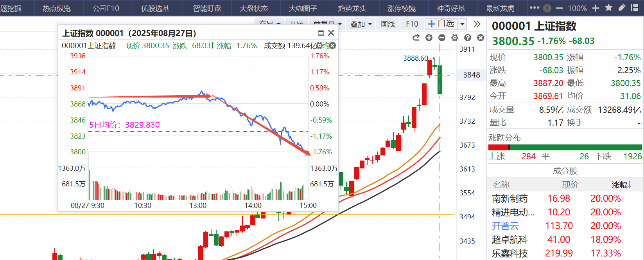The height and width of the screenshot is (260, 644).
Task: Open the 涨停棱镜 tab
Action: [402, 8]
